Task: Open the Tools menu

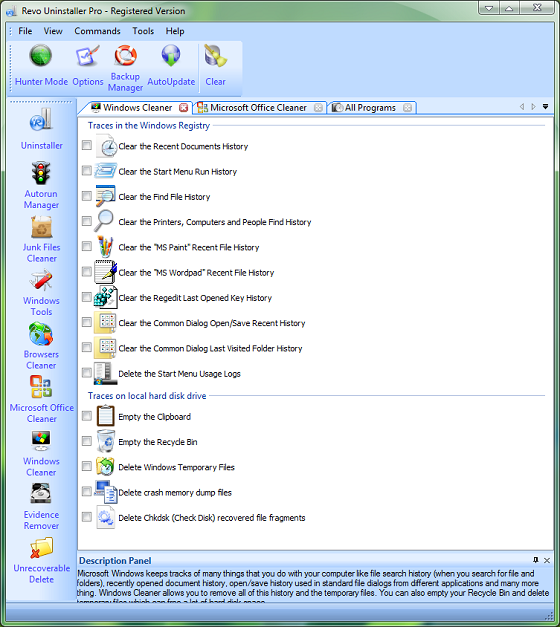Action: [143, 31]
